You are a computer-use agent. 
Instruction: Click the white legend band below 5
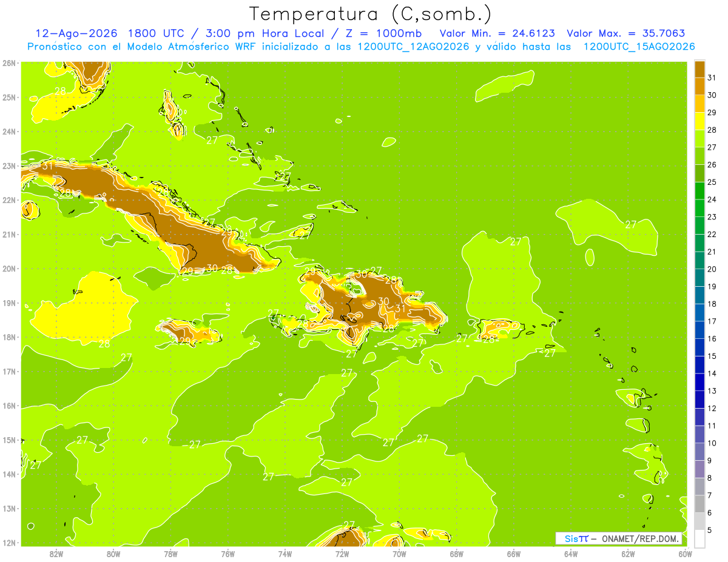click(x=699, y=538)
